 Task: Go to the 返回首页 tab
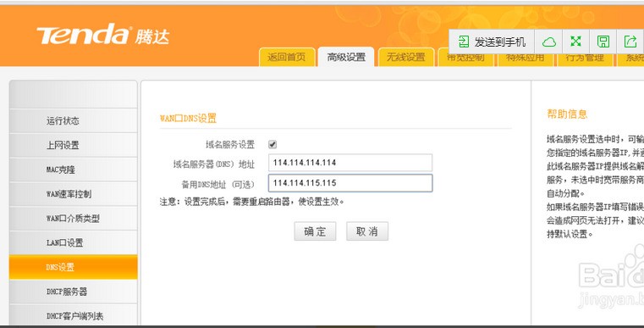pyautogui.click(x=287, y=57)
